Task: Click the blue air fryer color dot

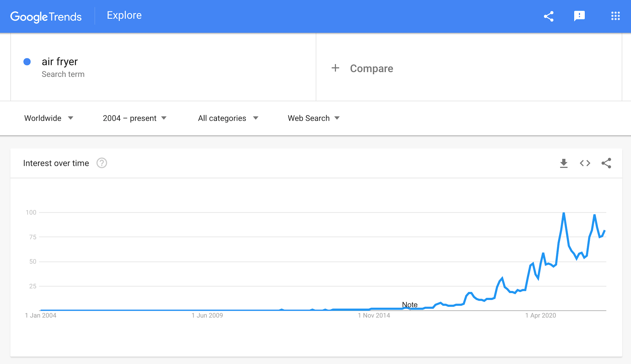Action: [27, 62]
